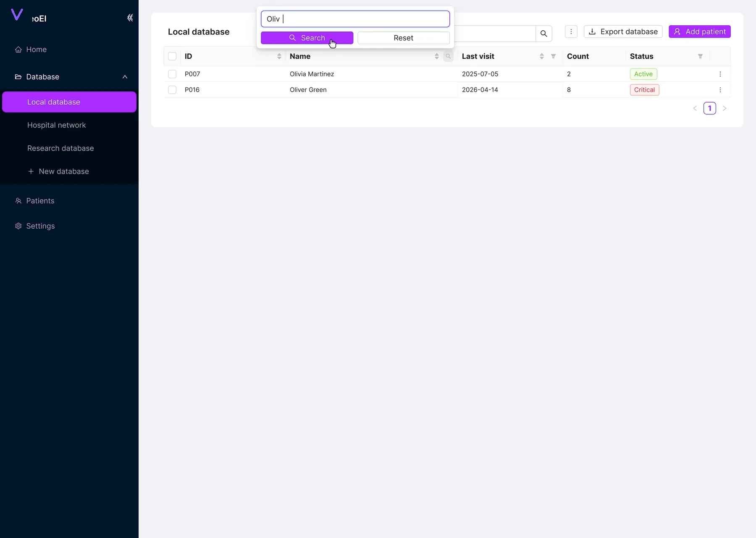Collapse the Database menu chevron
756x538 pixels.
click(x=125, y=77)
